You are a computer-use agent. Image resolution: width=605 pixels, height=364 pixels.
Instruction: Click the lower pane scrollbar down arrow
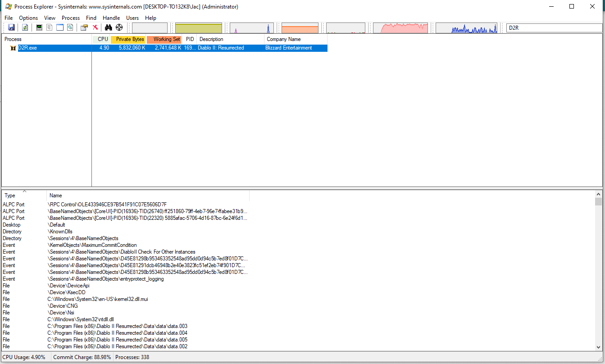point(598,347)
